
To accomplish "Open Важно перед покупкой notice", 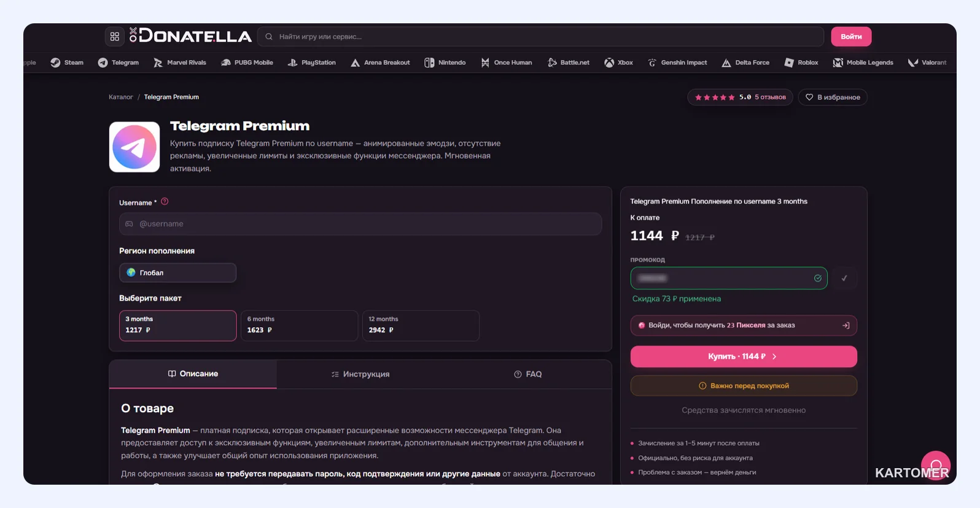I will pos(744,386).
